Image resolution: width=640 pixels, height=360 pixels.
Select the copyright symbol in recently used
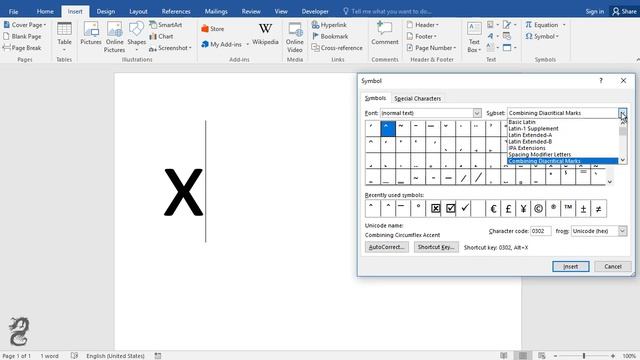click(538, 209)
